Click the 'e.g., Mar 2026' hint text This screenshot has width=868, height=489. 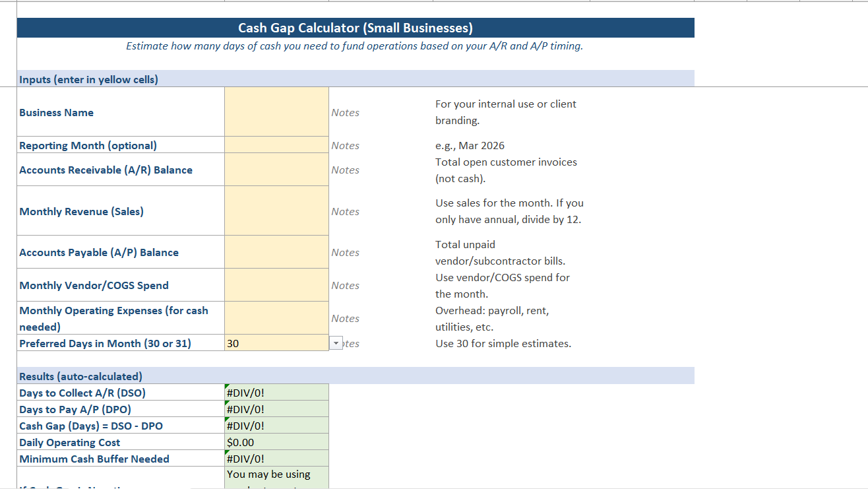coord(470,145)
